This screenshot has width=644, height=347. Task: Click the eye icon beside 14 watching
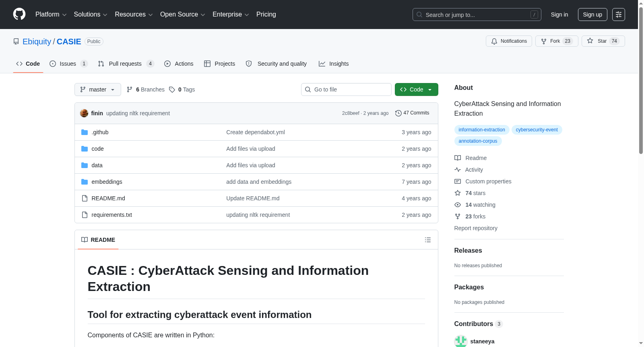[x=458, y=205]
